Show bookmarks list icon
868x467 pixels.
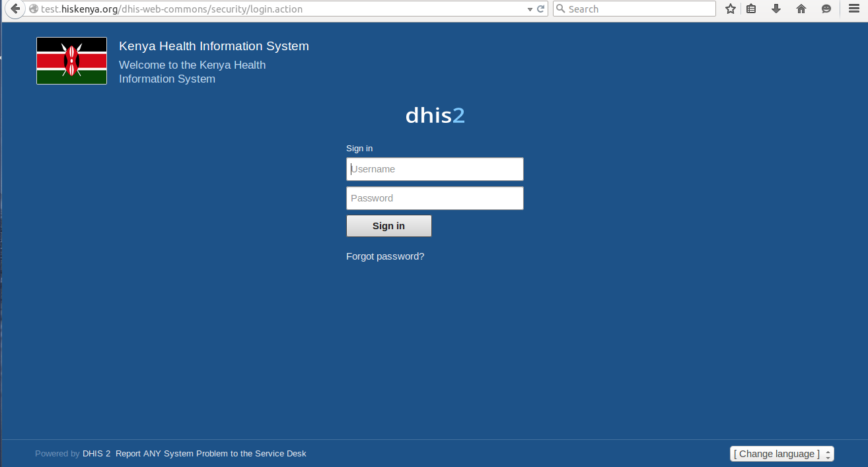click(x=751, y=9)
